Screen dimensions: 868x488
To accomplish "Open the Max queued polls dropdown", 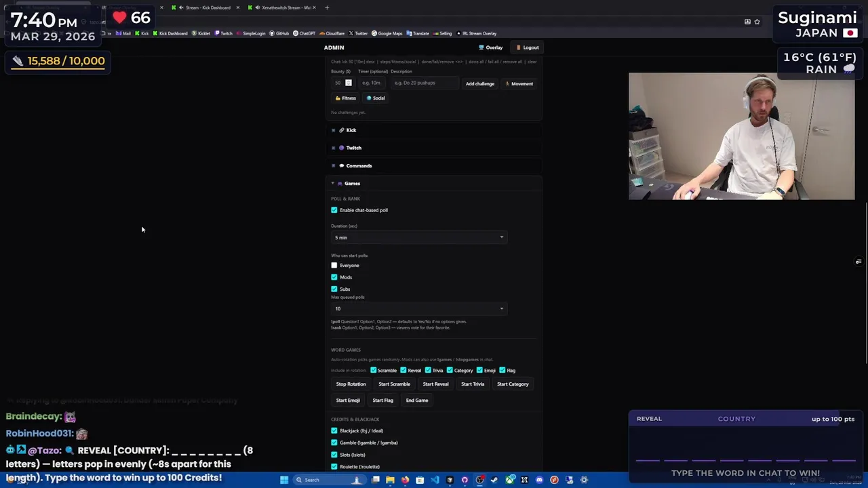I will click(418, 308).
